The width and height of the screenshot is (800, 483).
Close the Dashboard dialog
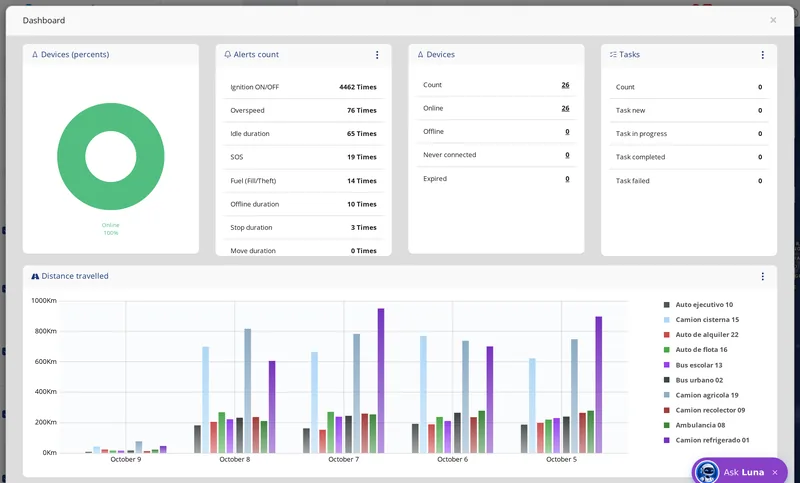[773, 20]
